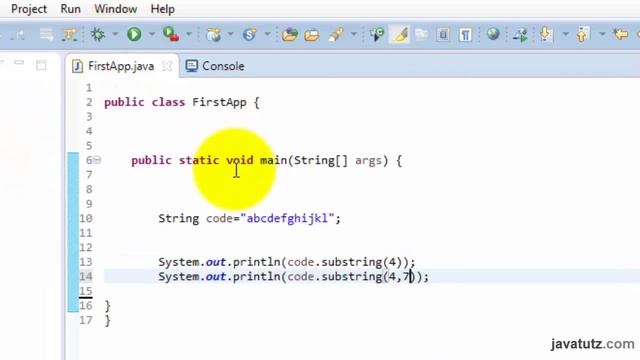This screenshot has height=360, width=640.
Task: Click the Search flashlight icon
Action: pos(336,35)
